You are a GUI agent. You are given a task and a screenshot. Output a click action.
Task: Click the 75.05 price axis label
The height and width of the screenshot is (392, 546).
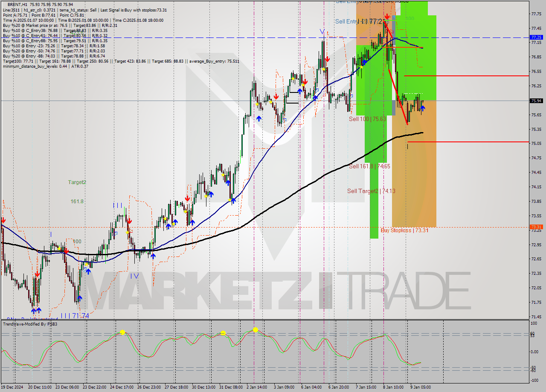pos(537,144)
